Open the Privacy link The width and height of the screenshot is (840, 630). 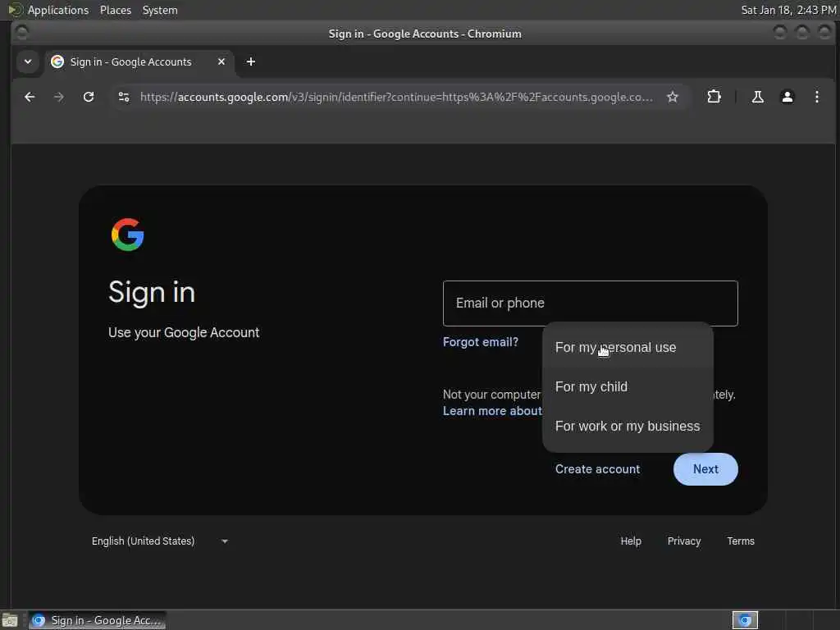click(x=683, y=541)
